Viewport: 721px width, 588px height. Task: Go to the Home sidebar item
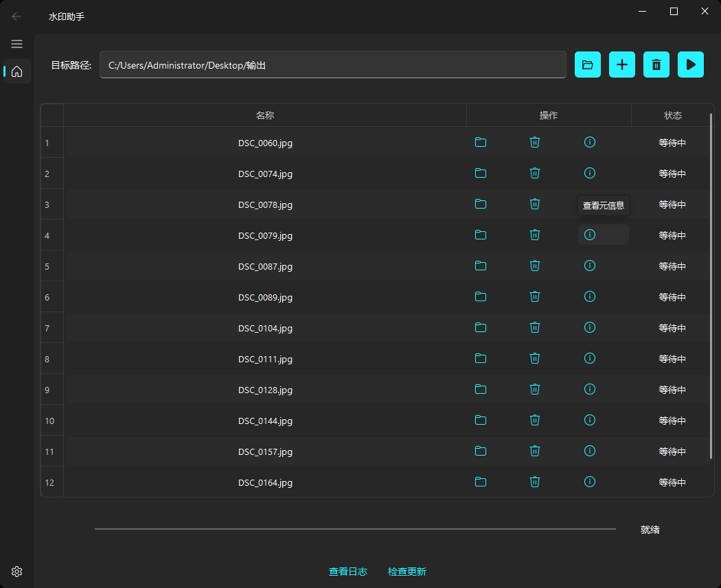[x=17, y=71]
